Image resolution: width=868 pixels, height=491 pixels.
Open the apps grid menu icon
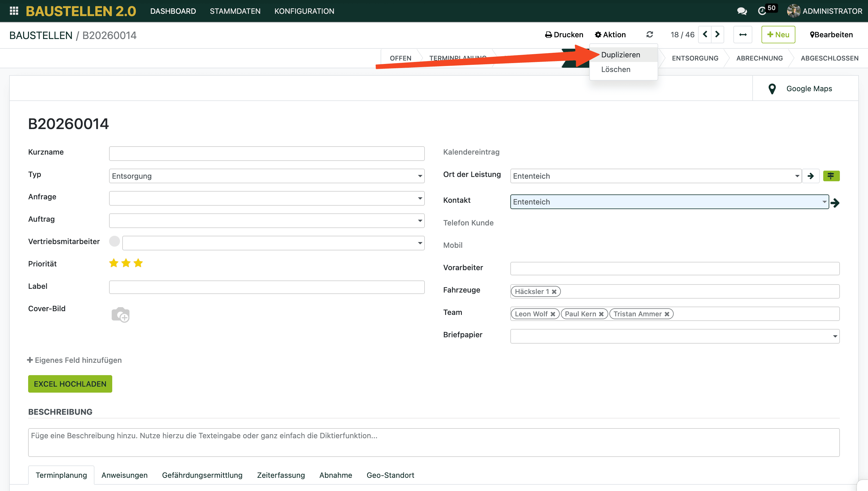(x=14, y=11)
